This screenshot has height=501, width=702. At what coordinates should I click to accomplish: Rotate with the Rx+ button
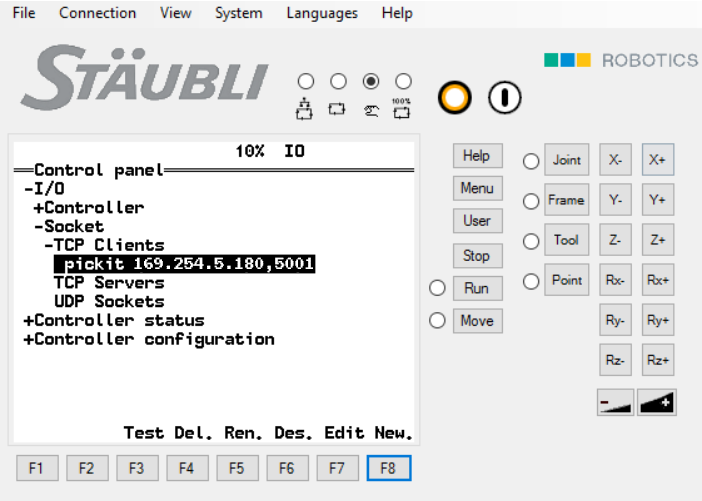point(658,280)
